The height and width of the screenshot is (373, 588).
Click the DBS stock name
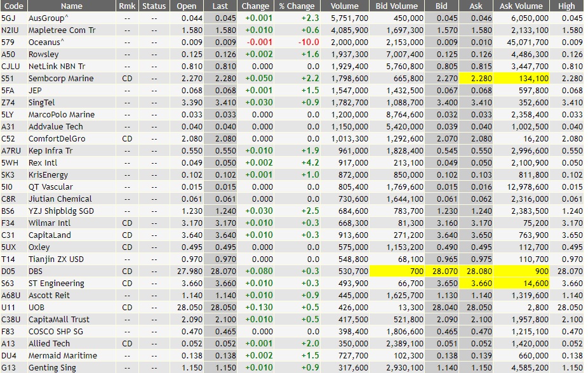point(36,271)
